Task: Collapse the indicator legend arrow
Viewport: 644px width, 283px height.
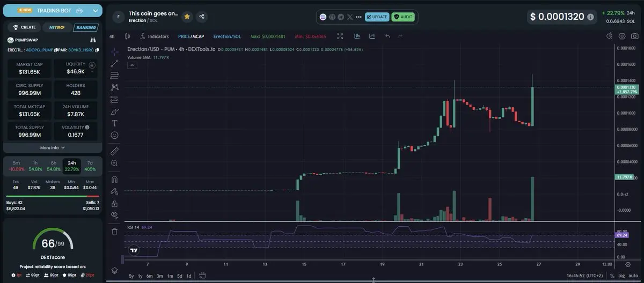Action: point(132,65)
